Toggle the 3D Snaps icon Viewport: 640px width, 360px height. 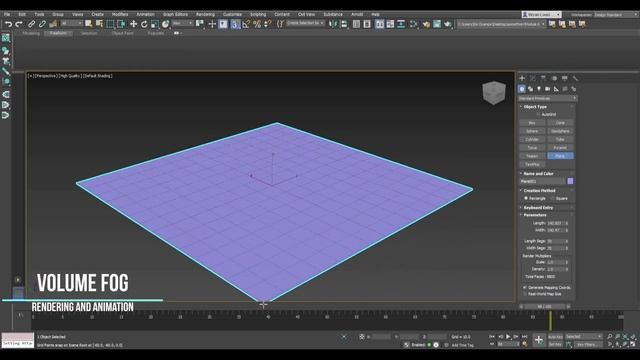(x=235, y=24)
